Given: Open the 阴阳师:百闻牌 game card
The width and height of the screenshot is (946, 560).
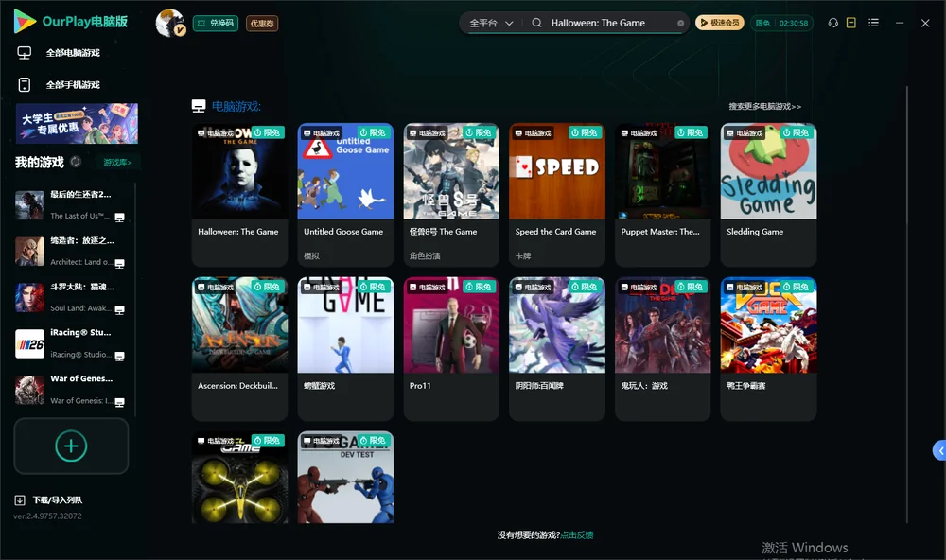Looking at the screenshot, I should (x=557, y=348).
